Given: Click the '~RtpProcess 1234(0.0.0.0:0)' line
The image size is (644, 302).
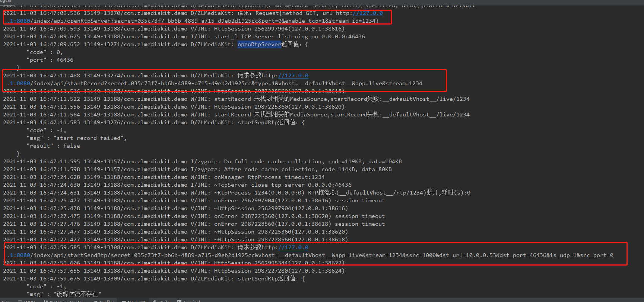Looking at the screenshot, I should coord(237,193).
